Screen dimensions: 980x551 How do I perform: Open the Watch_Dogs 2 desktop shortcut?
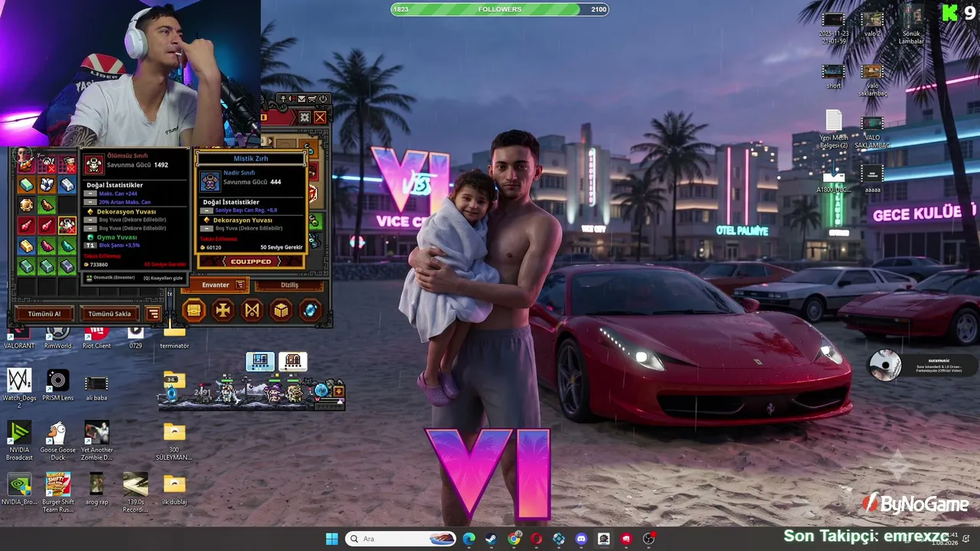[x=19, y=387]
